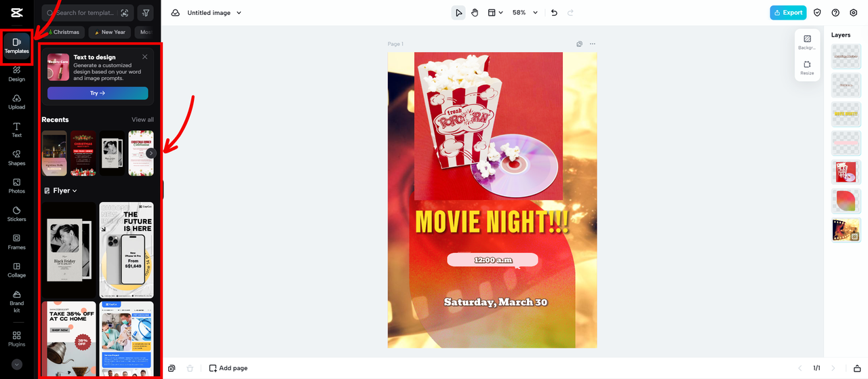Screen dimensions: 868x379
Task: Open the template filter options
Action: pyautogui.click(x=145, y=13)
